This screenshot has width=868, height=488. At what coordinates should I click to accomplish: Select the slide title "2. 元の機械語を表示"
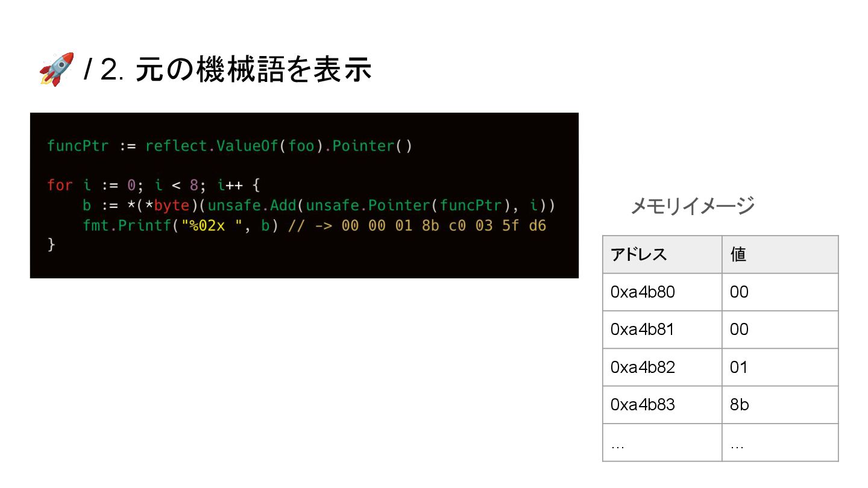tap(236, 69)
